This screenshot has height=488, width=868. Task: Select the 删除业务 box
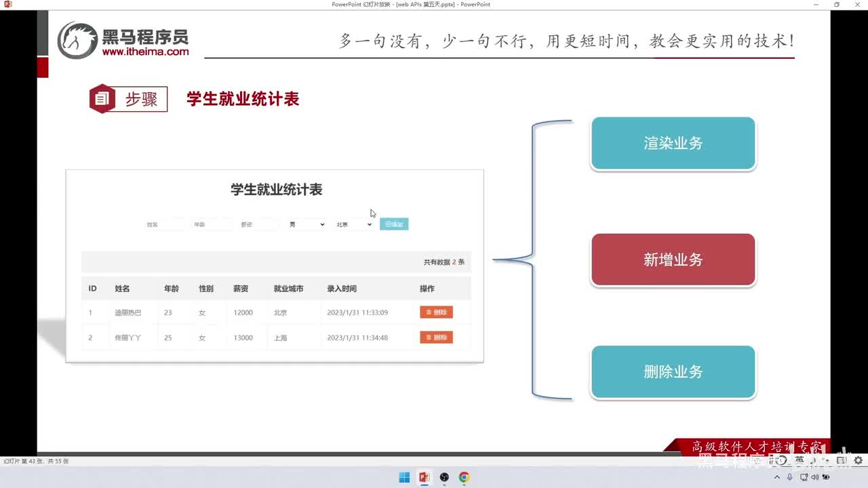tap(673, 372)
